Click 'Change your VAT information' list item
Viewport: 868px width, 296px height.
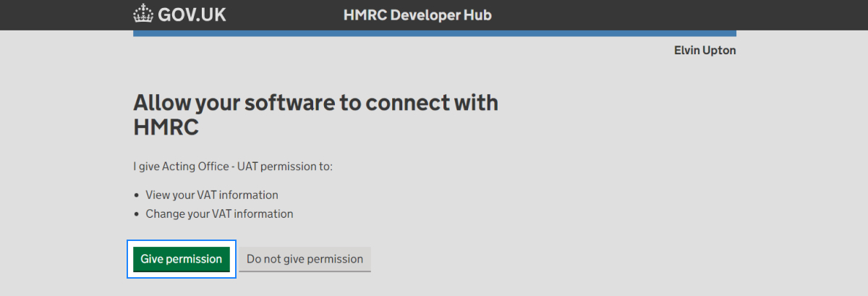(x=219, y=213)
